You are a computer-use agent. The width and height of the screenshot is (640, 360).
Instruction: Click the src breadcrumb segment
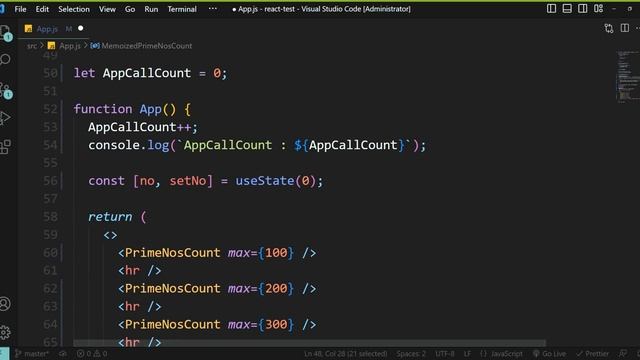pyautogui.click(x=32, y=46)
